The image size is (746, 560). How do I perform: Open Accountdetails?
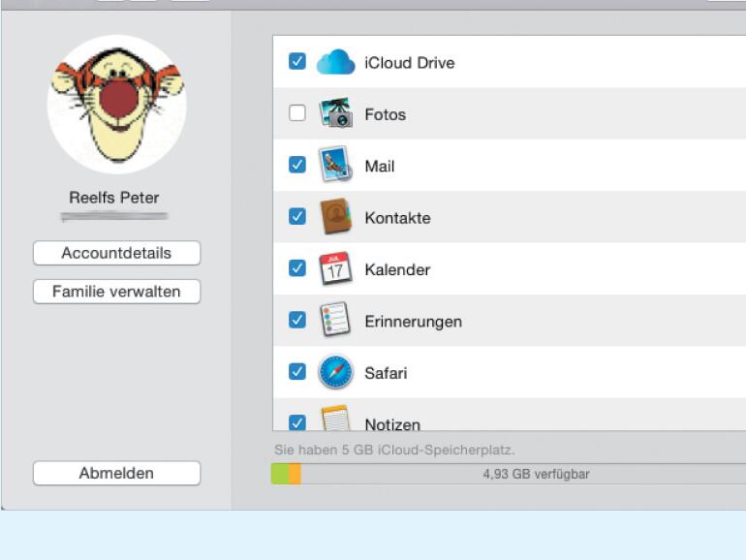tap(116, 253)
